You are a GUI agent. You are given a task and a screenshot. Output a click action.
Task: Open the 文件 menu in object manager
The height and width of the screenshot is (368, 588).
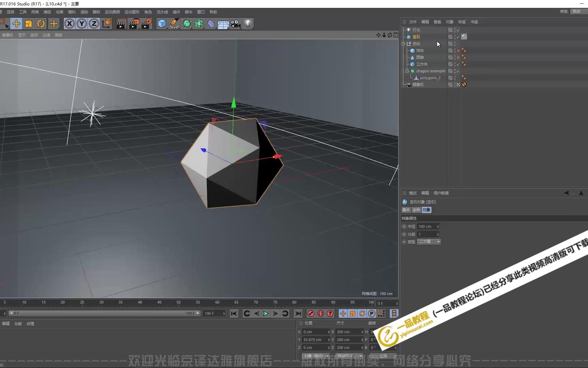[413, 21]
